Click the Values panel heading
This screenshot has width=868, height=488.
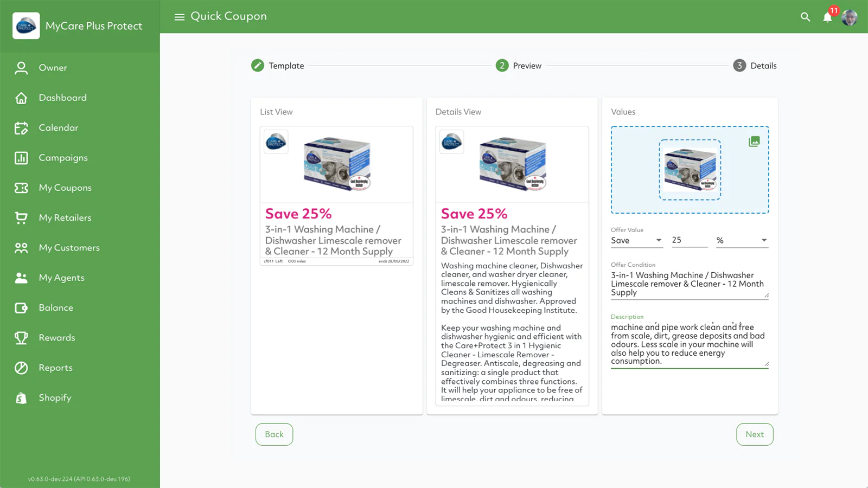[x=623, y=112]
